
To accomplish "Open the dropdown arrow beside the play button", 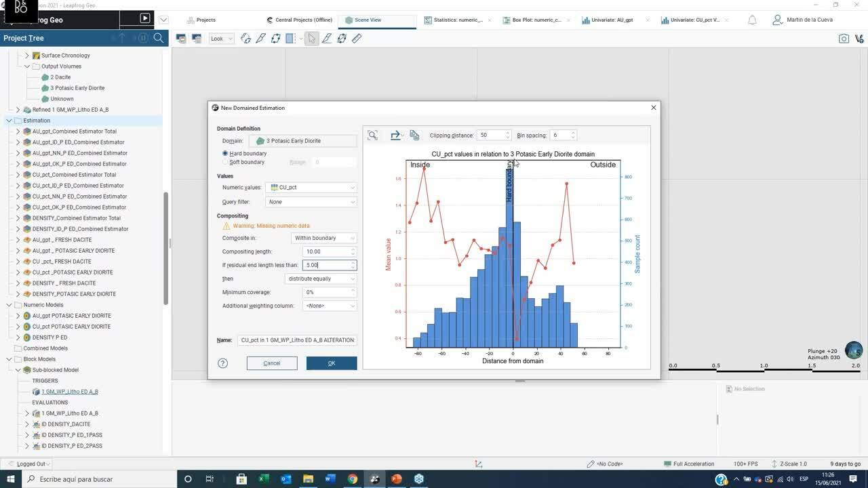I will pos(163,20).
